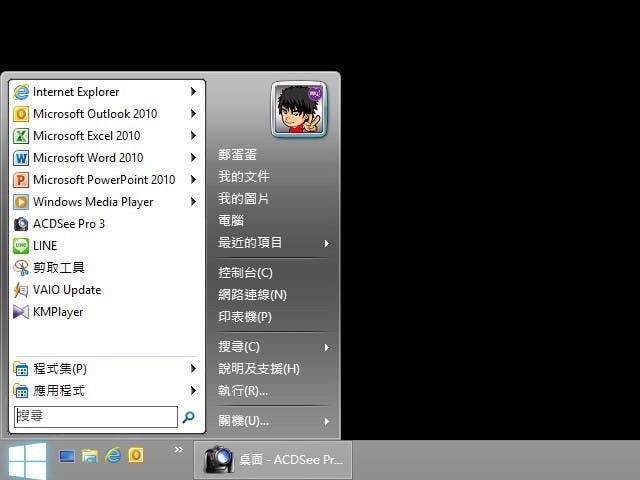The image size is (640, 480).
Task: Switch to the 桌面 - ACDSee Pro taskbar window
Action: (x=273, y=460)
